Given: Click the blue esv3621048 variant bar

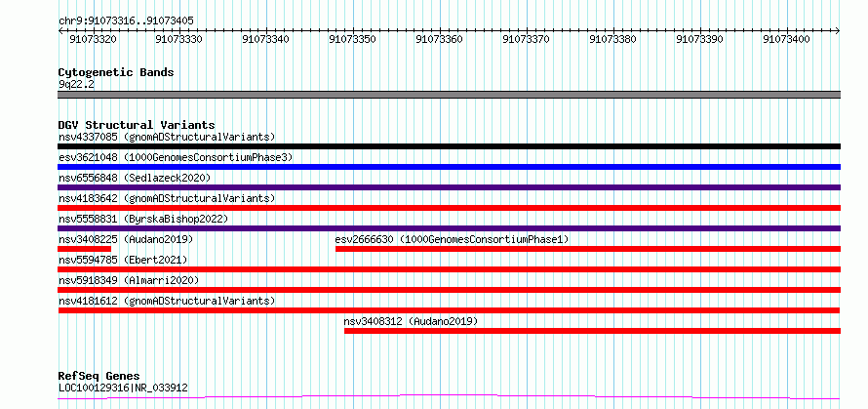Looking at the screenshot, I should [x=450, y=167].
